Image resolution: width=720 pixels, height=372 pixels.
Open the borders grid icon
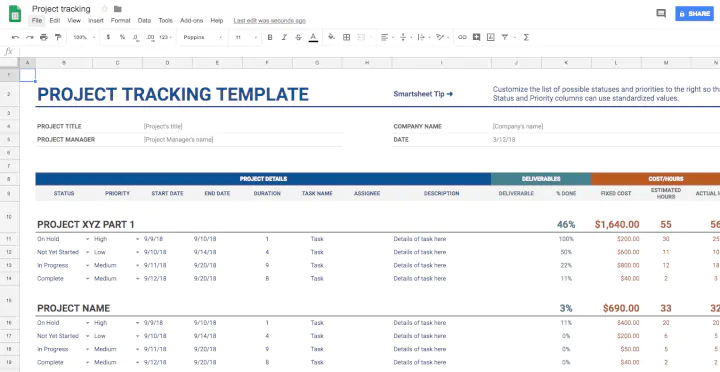(x=347, y=37)
